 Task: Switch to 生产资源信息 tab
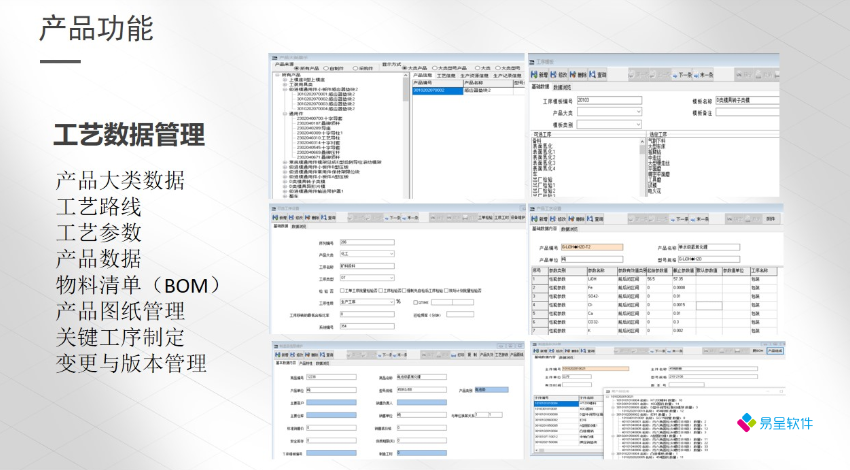[x=474, y=76]
